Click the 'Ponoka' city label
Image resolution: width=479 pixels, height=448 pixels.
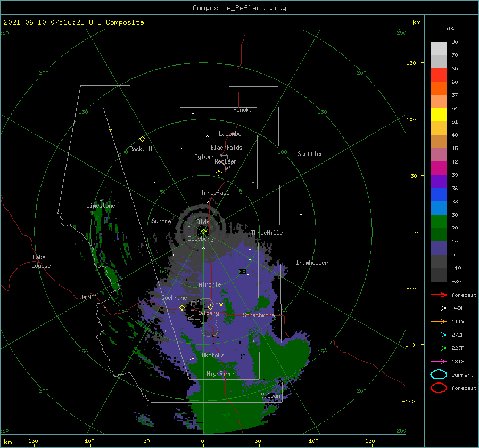(243, 110)
